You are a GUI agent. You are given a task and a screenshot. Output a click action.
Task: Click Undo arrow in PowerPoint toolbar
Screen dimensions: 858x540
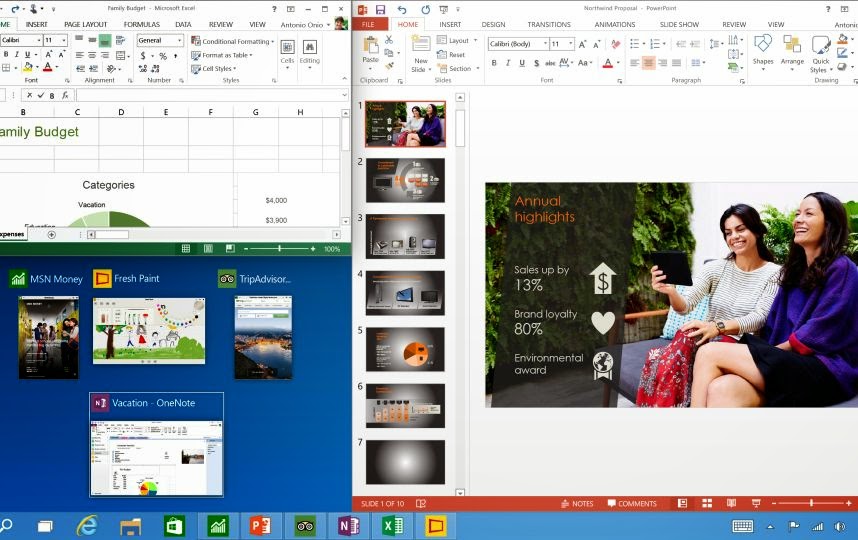(x=402, y=9)
